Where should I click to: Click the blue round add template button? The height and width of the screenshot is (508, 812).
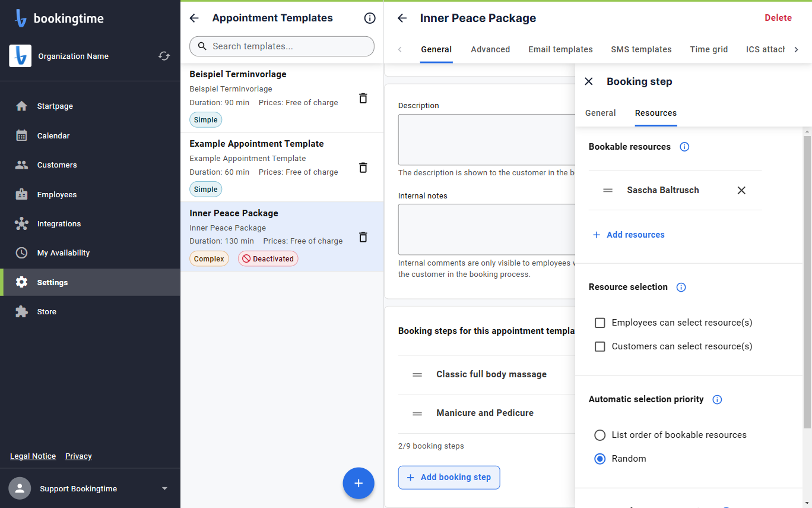pyautogui.click(x=359, y=483)
